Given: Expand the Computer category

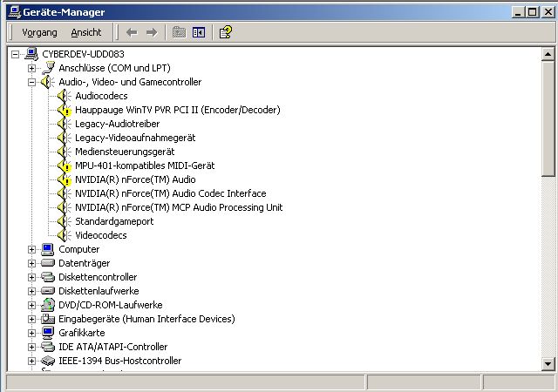Looking at the screenshot, I should pyautogui.click(x=31, y=249).
